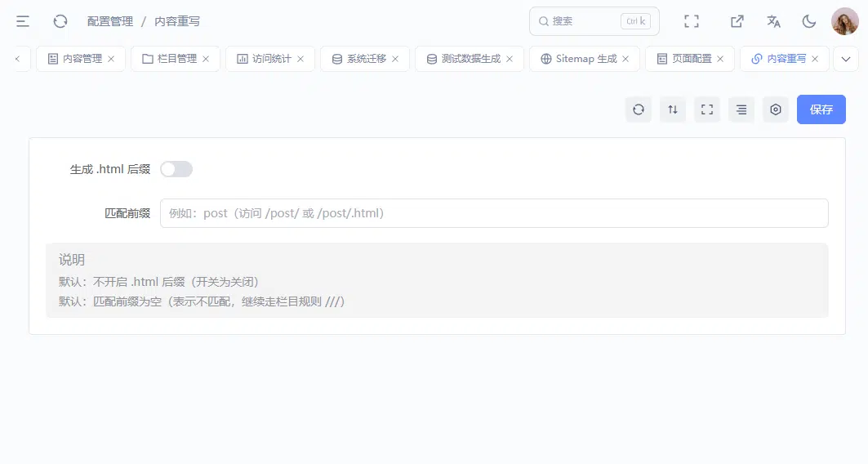Enter fullscreen via top bar icon
The image size is (868, 464).
(x=692, y=21)
